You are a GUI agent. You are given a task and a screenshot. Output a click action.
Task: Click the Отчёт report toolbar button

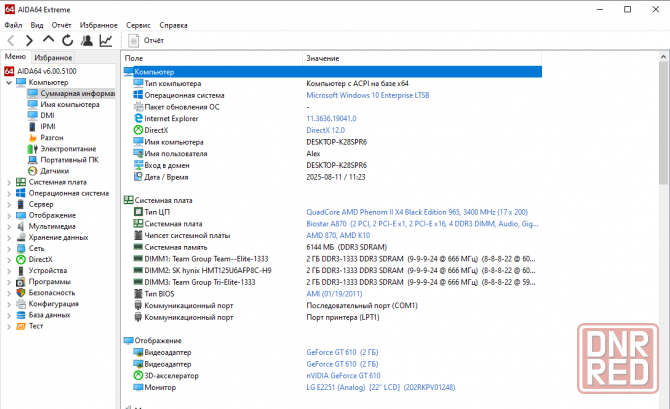tap(146, 41)
